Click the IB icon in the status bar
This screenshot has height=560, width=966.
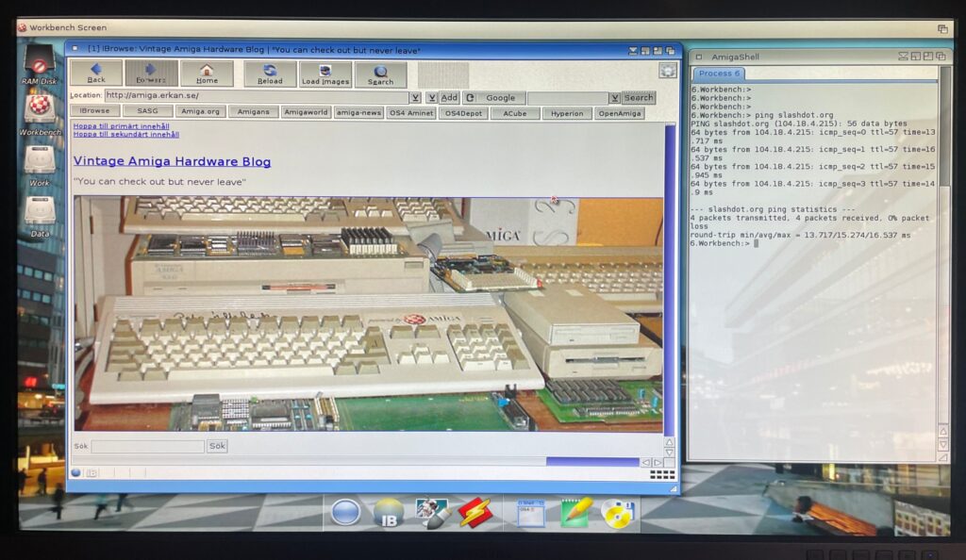click(x=92, y=472)
